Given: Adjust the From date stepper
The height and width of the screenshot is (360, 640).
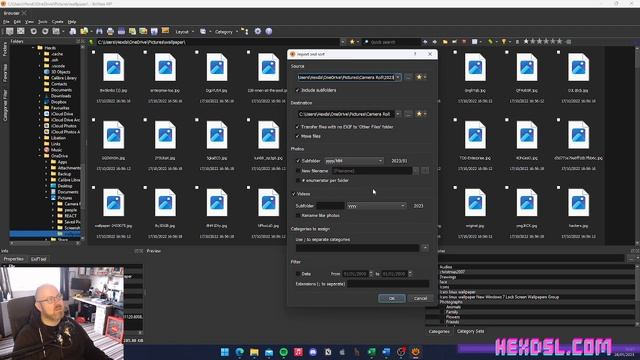Looking at the screenshot, I should [x=371, y=274].
